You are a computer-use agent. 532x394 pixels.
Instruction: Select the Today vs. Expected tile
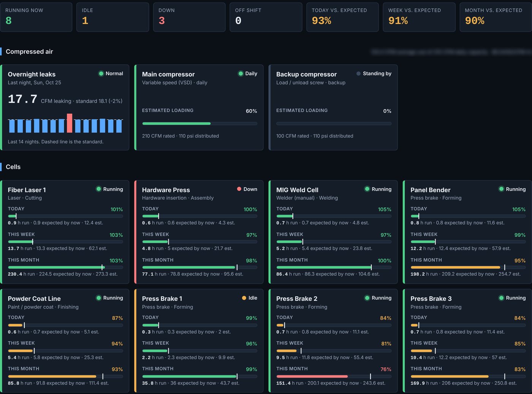pos(342,17)
